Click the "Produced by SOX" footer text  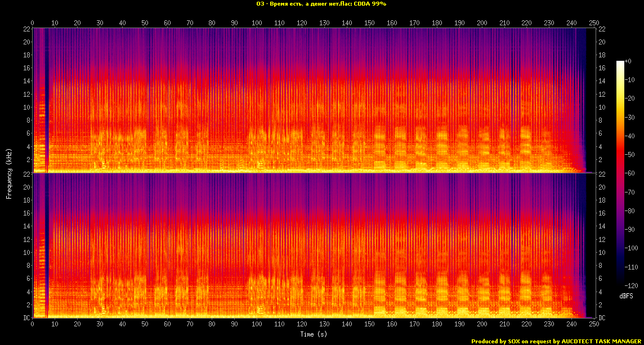click(x=555, y=341)
